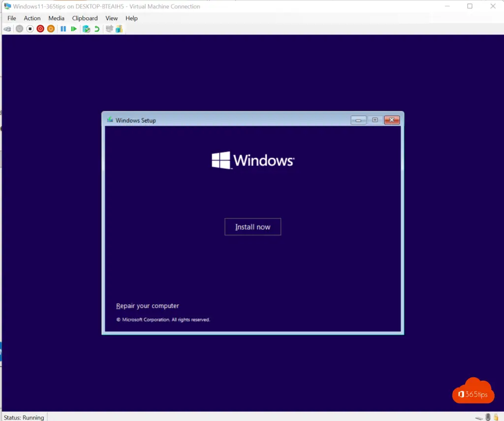Click the mouse icon in status bar
Viewport: 504px width, 421px height.
(x=488, y=417)
